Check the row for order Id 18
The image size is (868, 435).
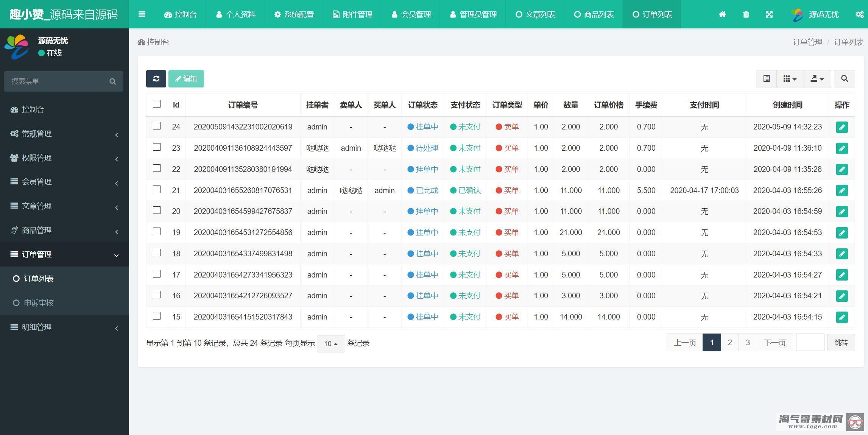tap(157, 253)
